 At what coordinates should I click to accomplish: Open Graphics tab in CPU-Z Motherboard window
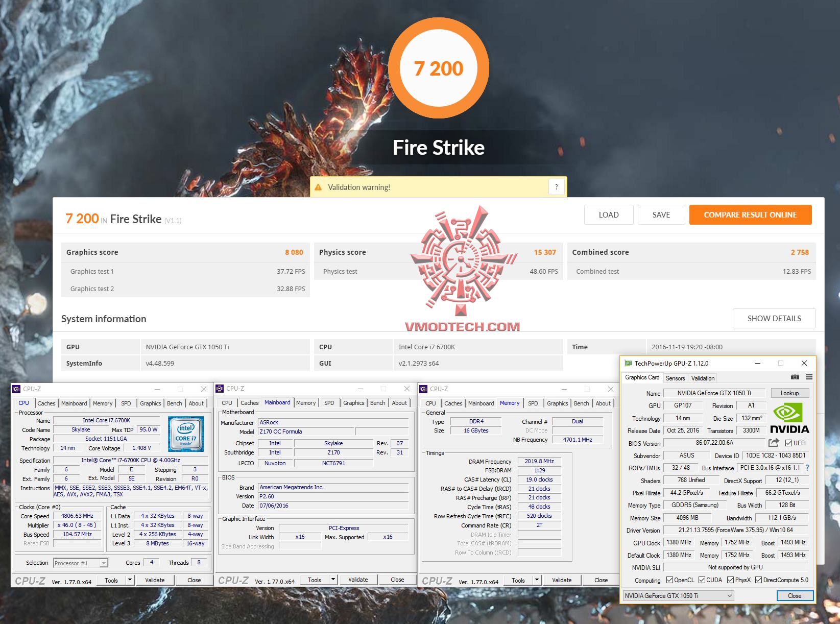tap(353, 403)
